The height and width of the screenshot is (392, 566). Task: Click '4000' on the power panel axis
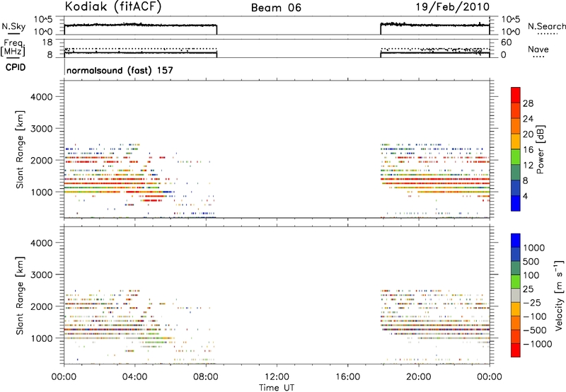(42, 97)
